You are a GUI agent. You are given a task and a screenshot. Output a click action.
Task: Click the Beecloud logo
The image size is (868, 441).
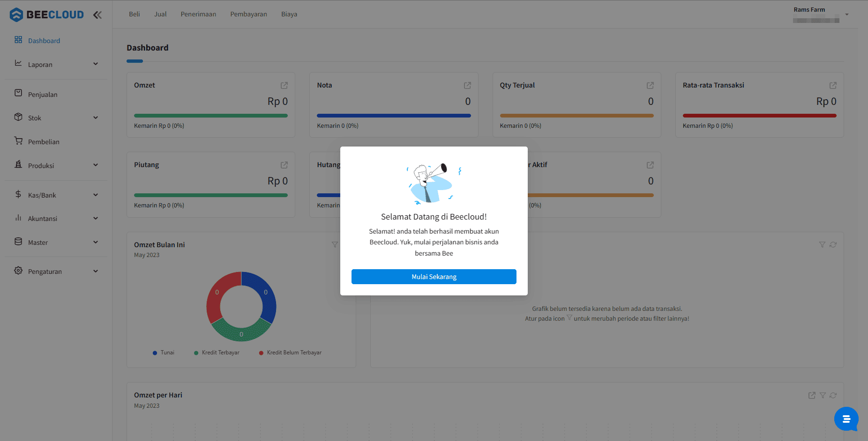point(47,15)
